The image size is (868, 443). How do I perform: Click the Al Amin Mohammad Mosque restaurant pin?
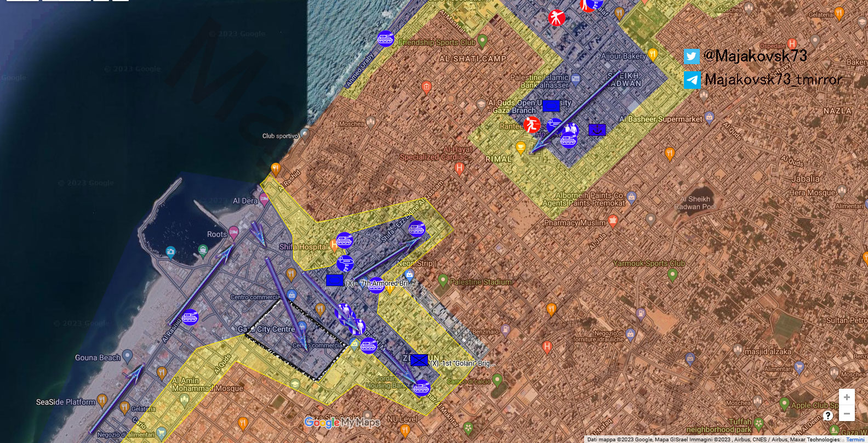tap(162, 373)
